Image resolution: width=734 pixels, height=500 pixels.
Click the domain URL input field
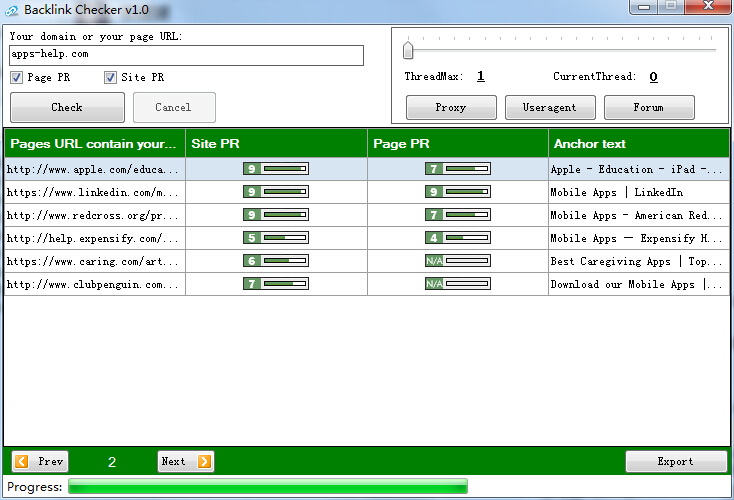click(x=186, y=55)
